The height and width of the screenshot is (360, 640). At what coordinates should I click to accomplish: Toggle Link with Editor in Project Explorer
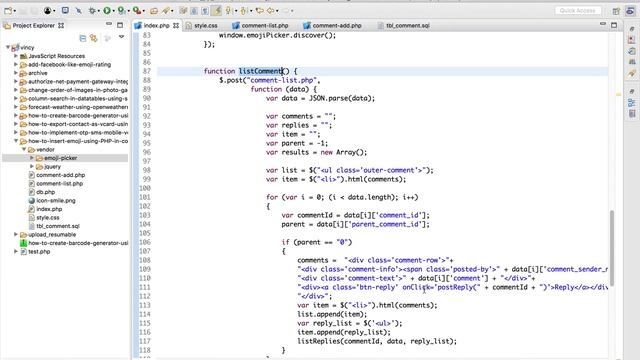[x=94, y=38]
